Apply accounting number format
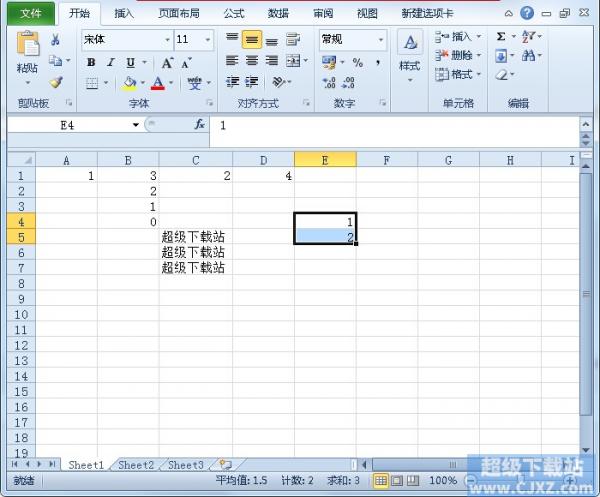The width and height of the screenshot is (600, 497). click(329, 62)
